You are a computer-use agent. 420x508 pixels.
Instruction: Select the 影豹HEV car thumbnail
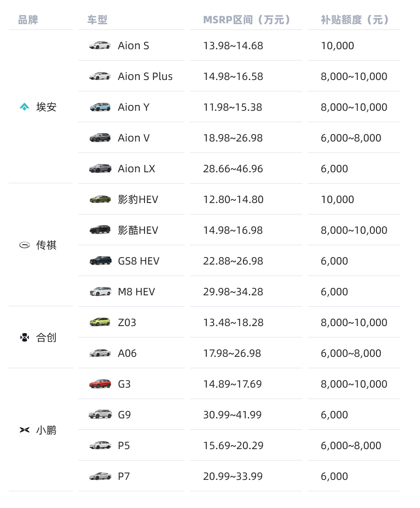point(100,199)
